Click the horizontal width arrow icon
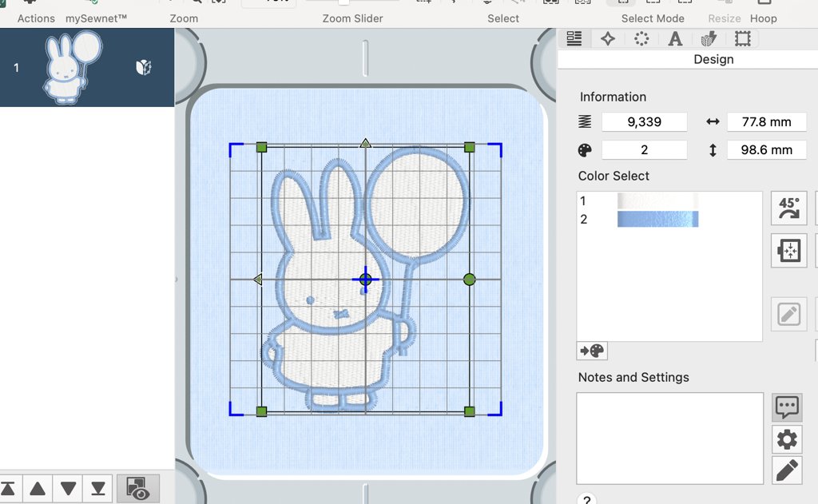The height and width of the screenshot is (504, 818). coord(713,122)
